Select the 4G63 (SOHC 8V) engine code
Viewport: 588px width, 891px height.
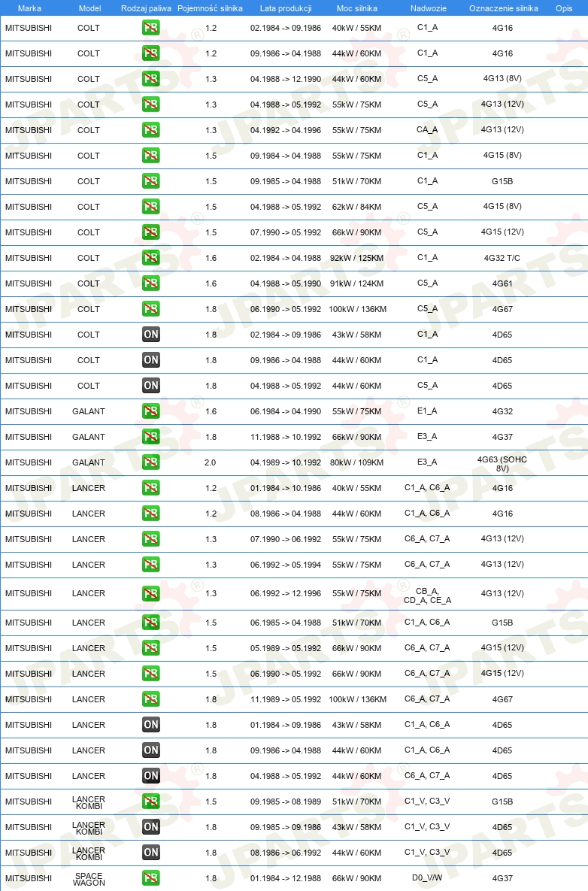pyautogui.click(x=502, y=464)
